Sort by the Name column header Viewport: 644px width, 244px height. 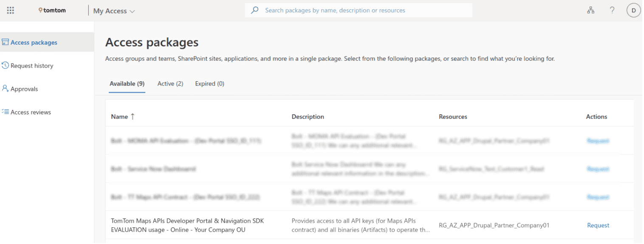click(x=119, y=116)
